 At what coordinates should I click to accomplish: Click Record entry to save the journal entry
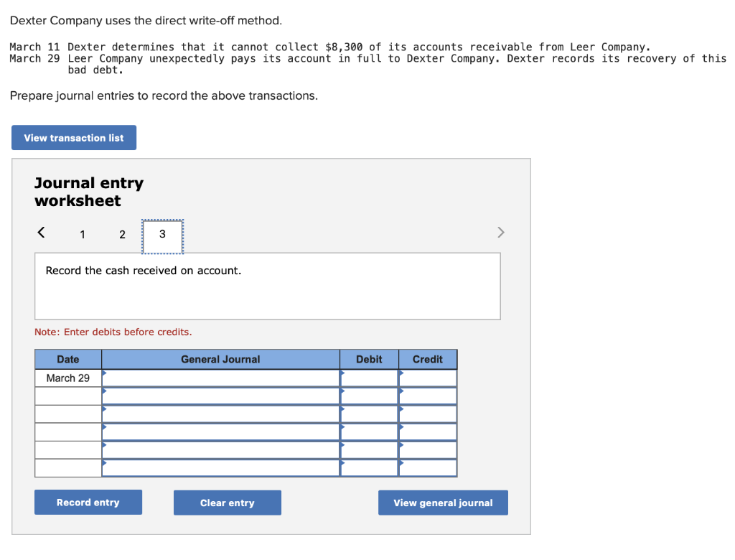click(88, 502)
